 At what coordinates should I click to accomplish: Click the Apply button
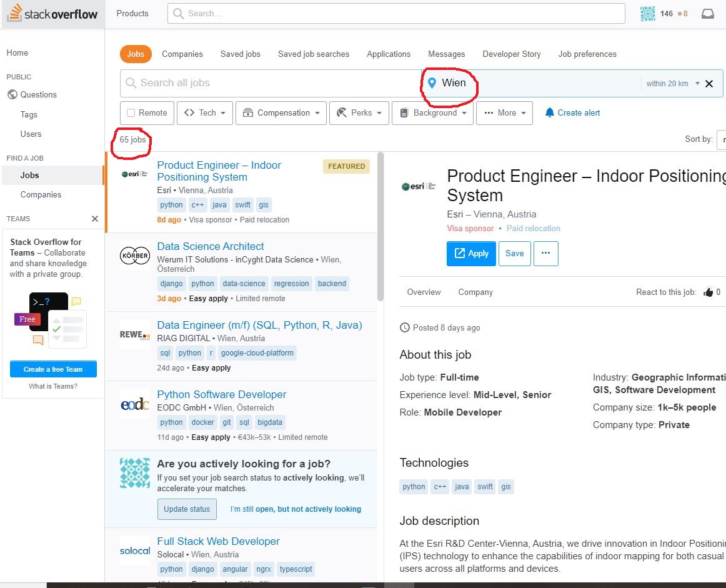coord(471,253)
